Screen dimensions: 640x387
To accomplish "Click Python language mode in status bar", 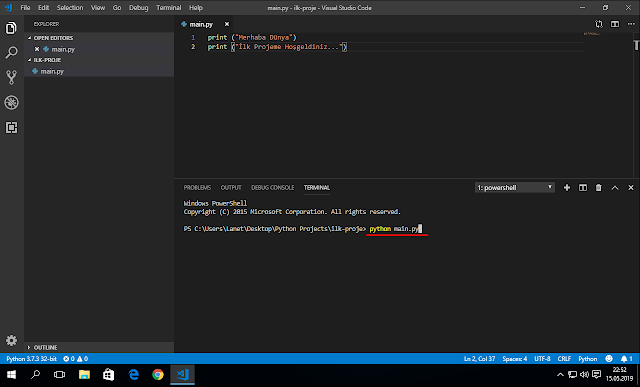I will (x=587, y=359).
